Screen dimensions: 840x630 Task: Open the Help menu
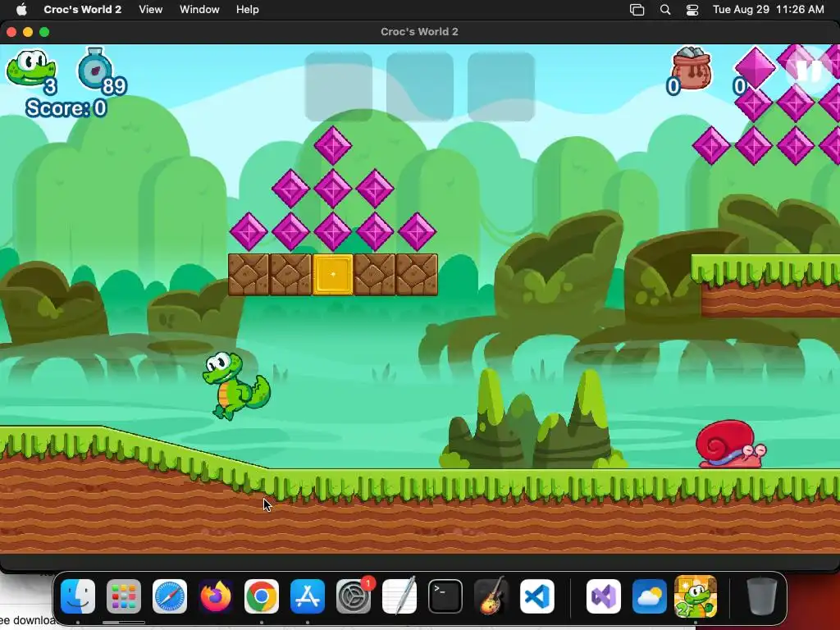click(x=248, y=9)
